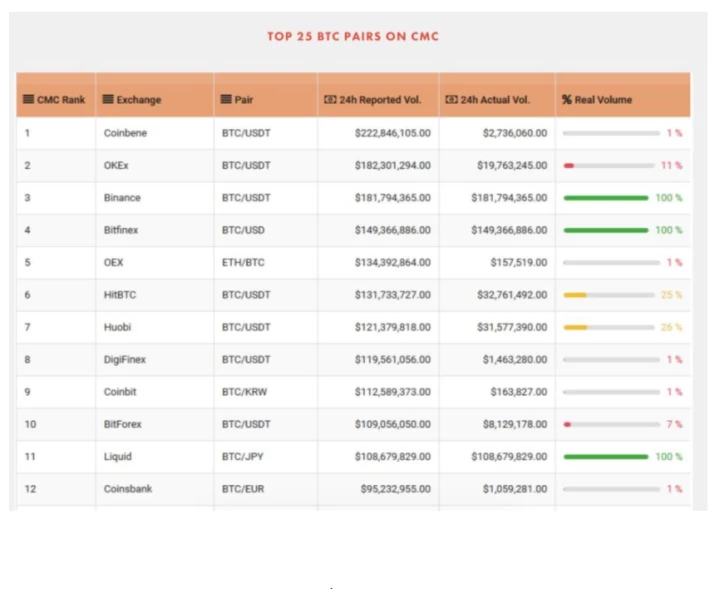Click actual volume $2,736,060.00
This screenshot has width=710, height=589.
(x=515, y=133)
